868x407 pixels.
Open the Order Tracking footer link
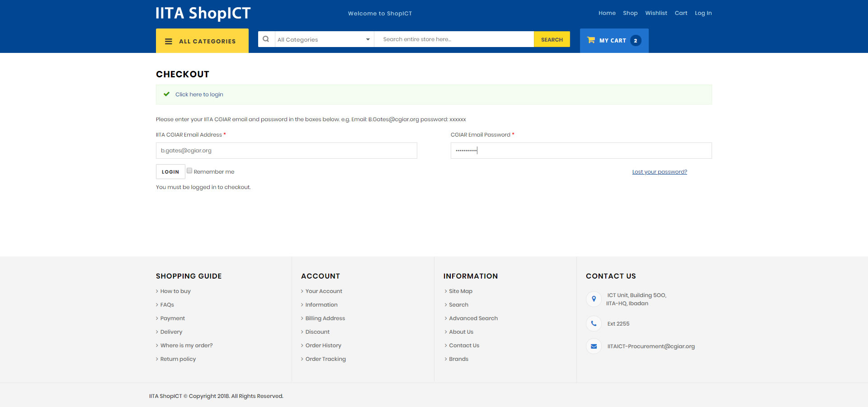pyautogui.click(x=325, y=359)
